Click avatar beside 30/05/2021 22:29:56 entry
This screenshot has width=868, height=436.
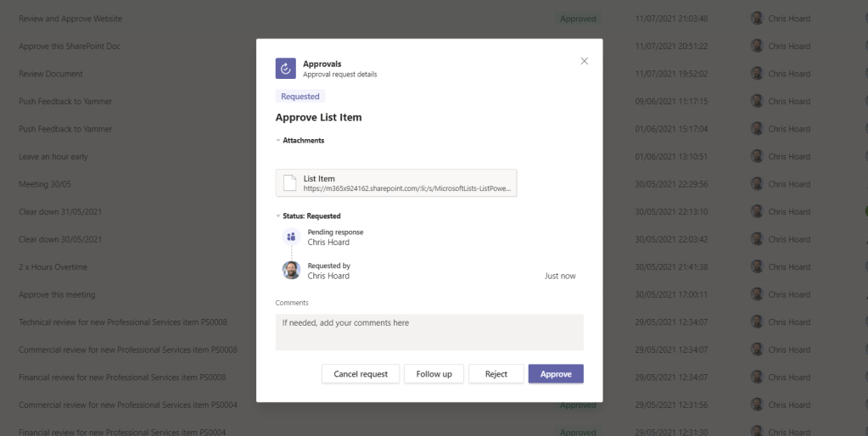pos(757,184)
